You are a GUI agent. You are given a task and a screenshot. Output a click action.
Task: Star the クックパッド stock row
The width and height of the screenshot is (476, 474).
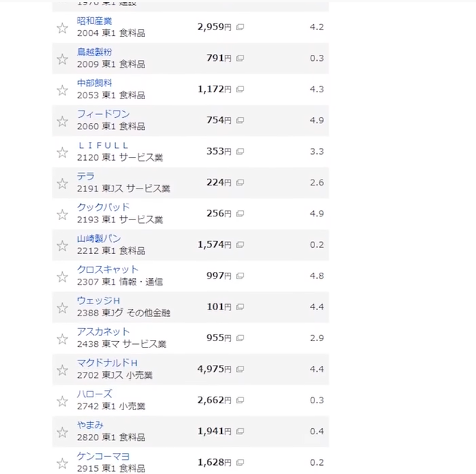pyautogui.click(x=62, y=214)
